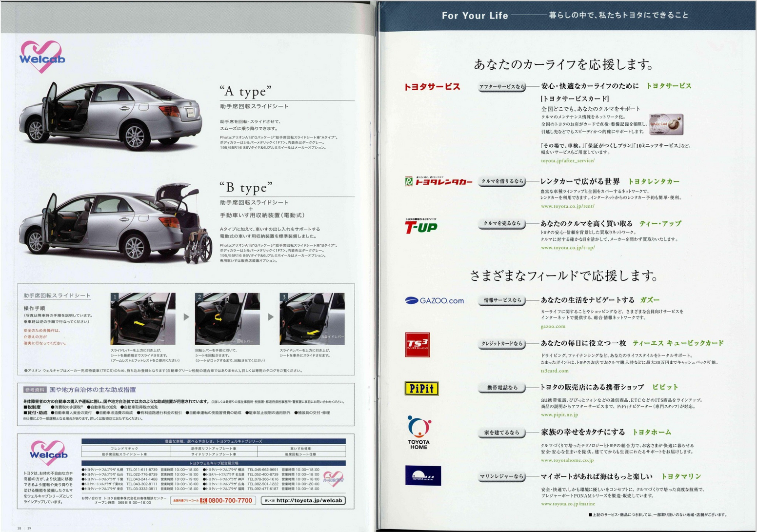The width and height of the screenshot is (757, 532).
Task: Click the http://toyota.jp/welcab button
Action: [303, 500]
